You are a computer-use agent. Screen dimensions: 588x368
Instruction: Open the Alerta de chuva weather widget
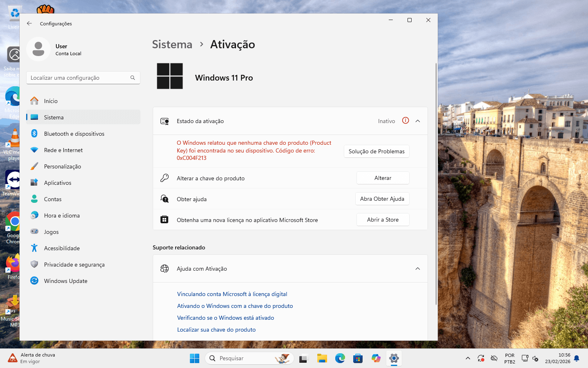pyautogui.click(x=32, y=358)
